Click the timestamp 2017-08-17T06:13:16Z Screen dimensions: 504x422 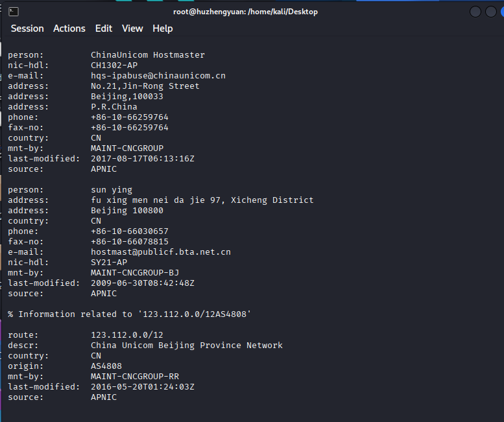[x=143, y=159]
